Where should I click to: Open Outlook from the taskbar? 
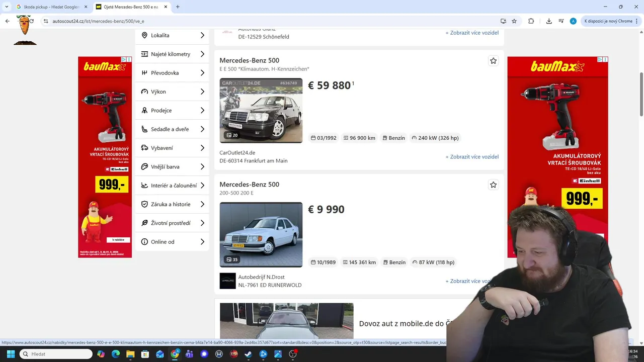tap(160, 354)
